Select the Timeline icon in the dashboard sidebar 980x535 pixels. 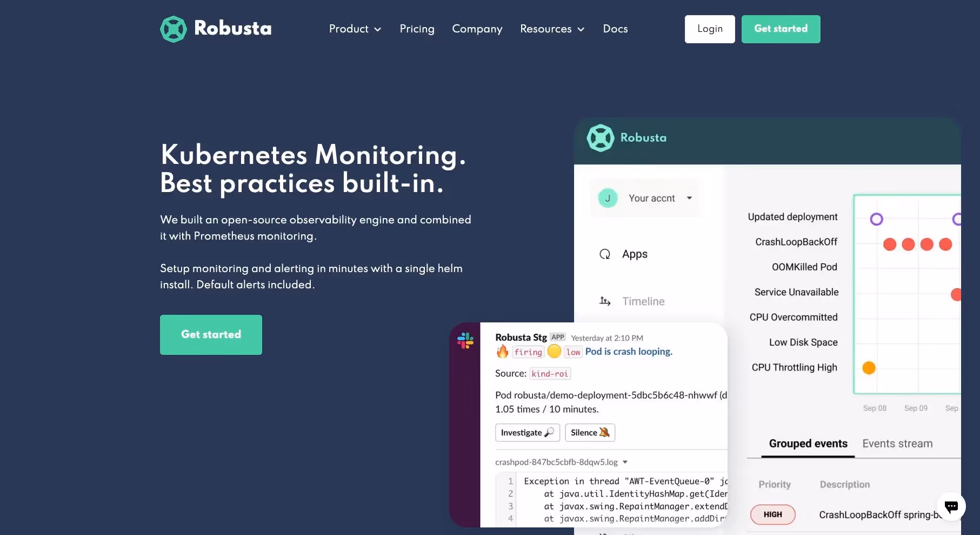pyautogui.click(x=604, y=301)
